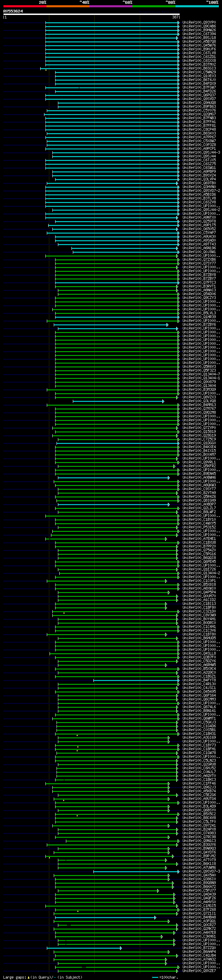This screenshot has height=980, width=222.
Task: Click the white query bar spanning 1 to 387
Action: point(92,14)
